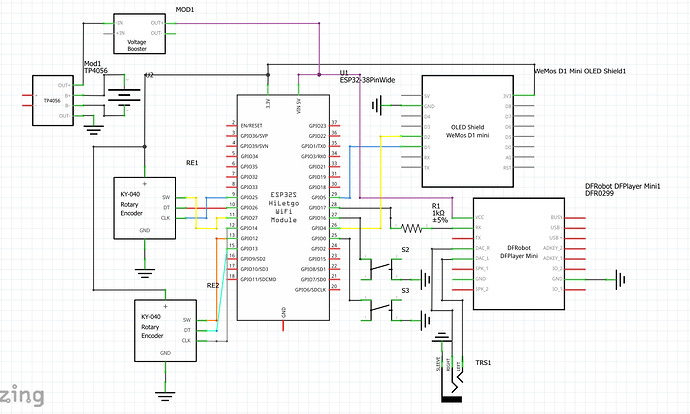This screenshot has height=414, width=690.
Task: Click the battery symbol beside TP4056
Action: [124, 96]
